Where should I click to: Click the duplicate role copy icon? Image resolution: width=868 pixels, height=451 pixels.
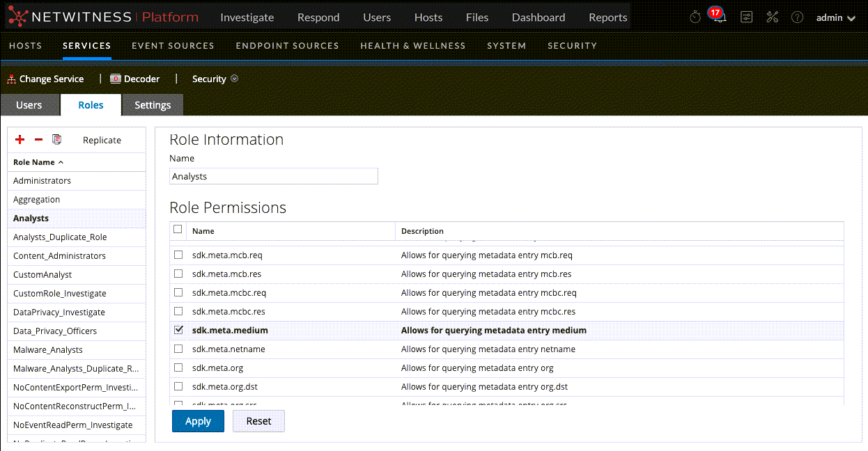point(57,140)
